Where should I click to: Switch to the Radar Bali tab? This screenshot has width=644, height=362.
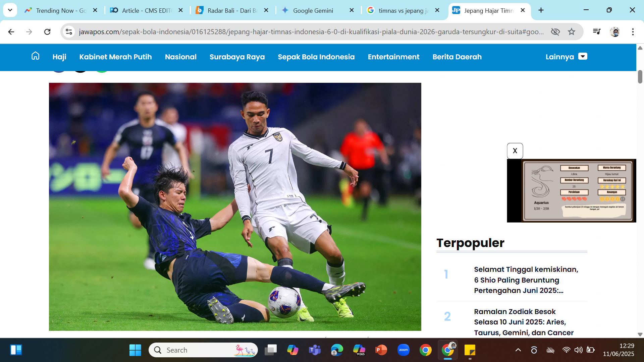(231, 10)
